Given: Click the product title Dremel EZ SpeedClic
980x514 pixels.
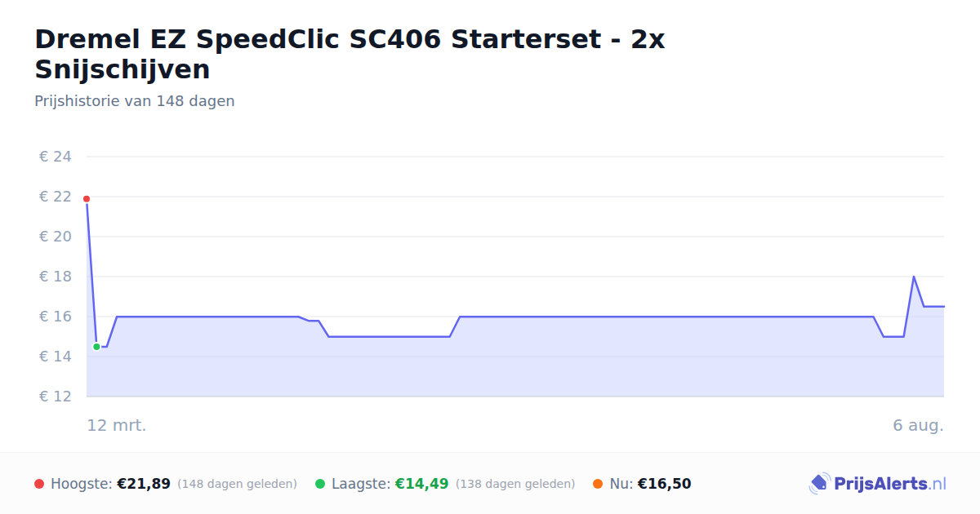Looking at the screenshot, I should [x=350, y=54].
